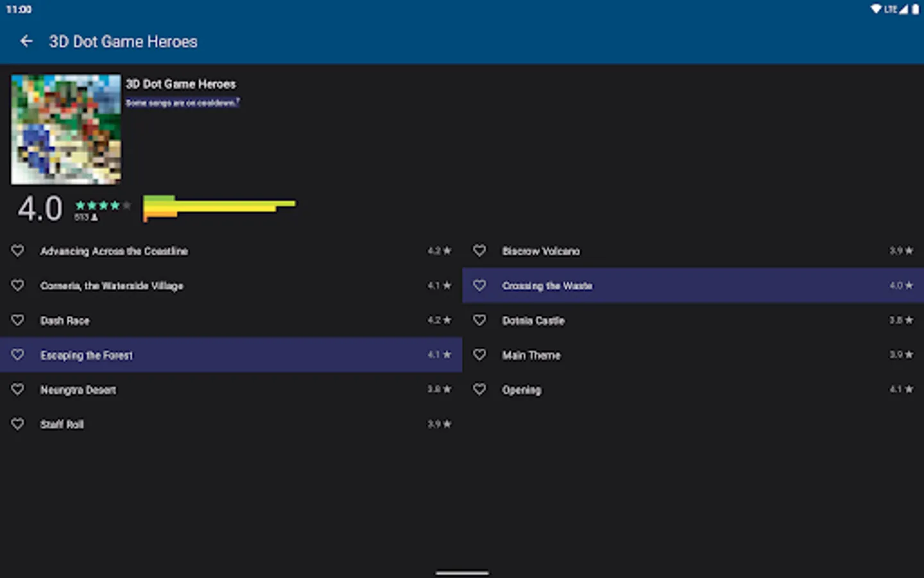The width and height of the screenshot is (924, 578).
Task: Click heart icon next to Main Theme
Action: click(480, 355)
